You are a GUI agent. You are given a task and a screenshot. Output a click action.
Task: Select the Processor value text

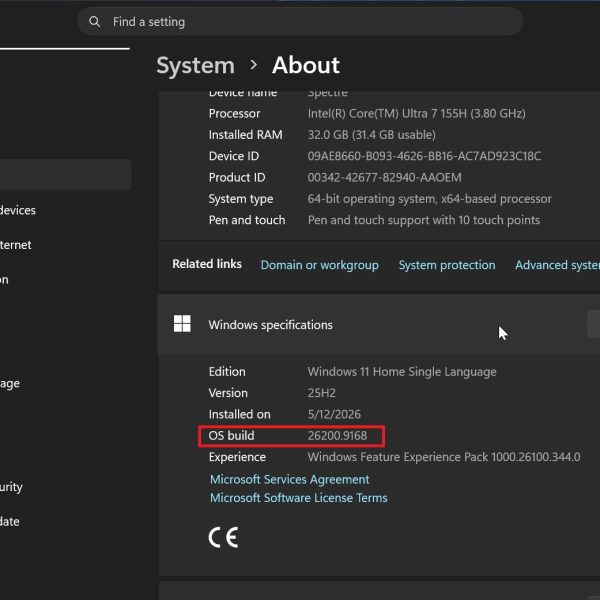click(x=416, y=114)
